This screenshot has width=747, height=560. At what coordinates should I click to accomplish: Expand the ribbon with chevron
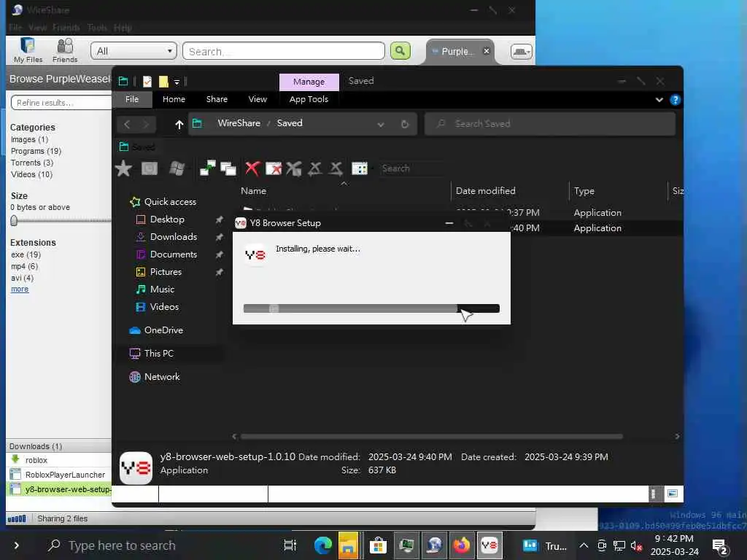pyautogui.click(x=659, y=99)
